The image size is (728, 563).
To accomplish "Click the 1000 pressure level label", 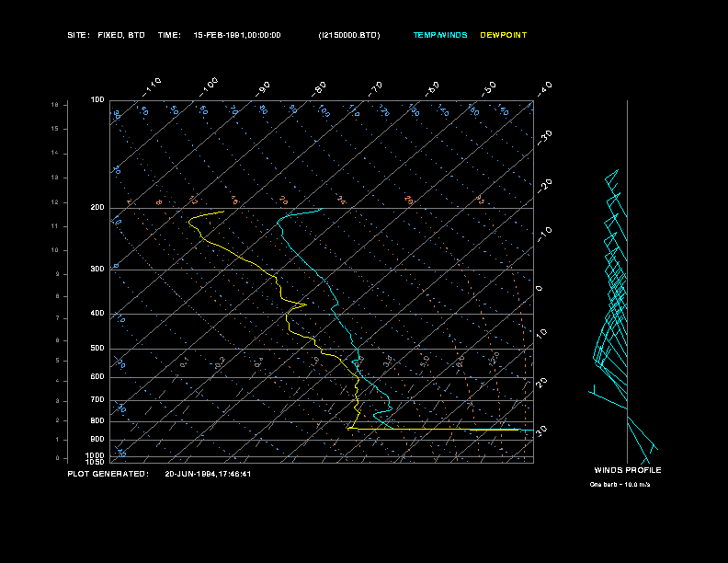I will 95,455.
